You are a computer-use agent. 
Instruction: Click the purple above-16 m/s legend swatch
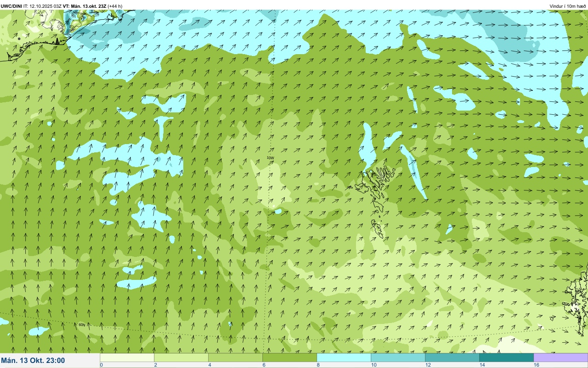click(x=561, y=357)
